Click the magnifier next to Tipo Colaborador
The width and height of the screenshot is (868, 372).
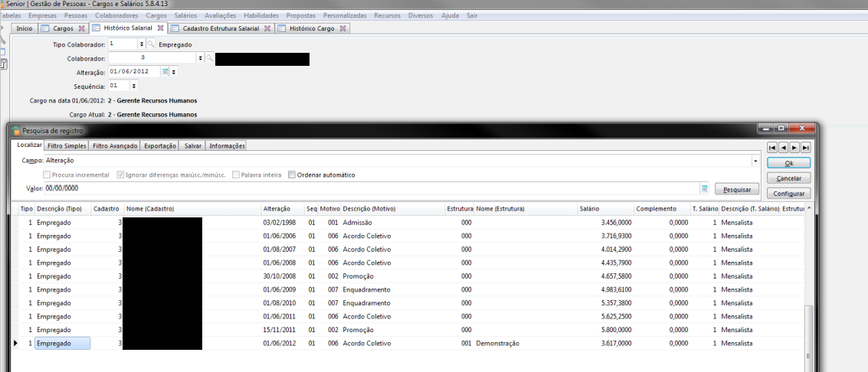coord(151,44)
